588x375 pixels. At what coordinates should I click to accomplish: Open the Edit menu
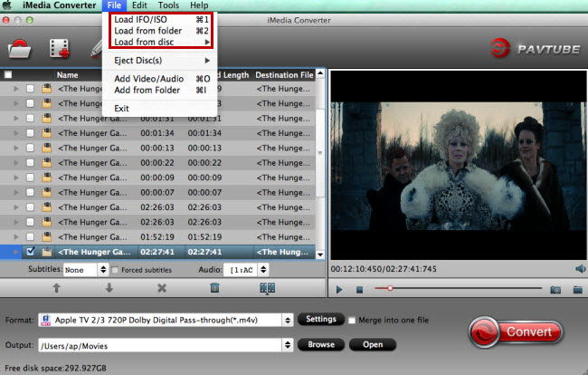tap(139, 5)
